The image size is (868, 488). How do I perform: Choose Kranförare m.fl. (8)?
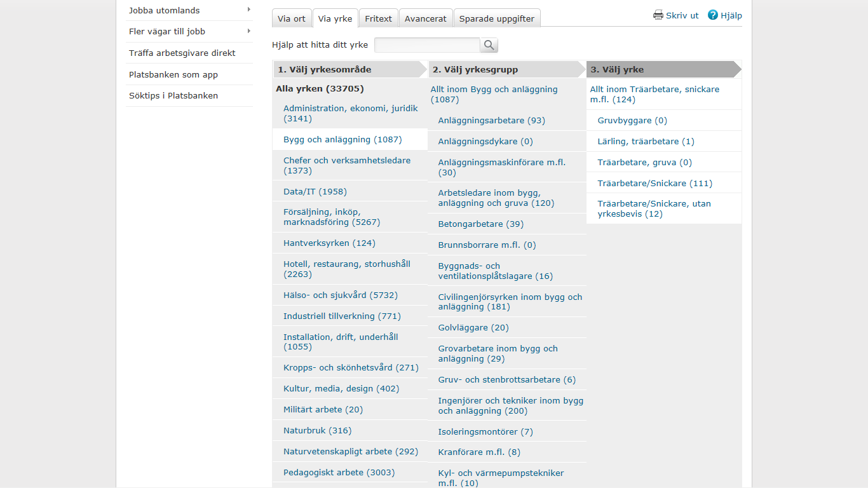tap(479, 452)
